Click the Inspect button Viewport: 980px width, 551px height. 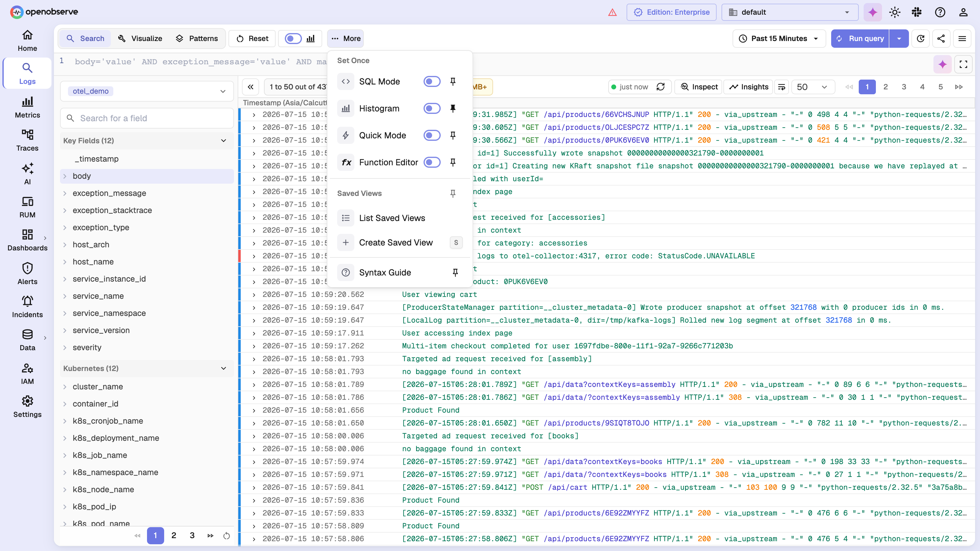[699, 87]
